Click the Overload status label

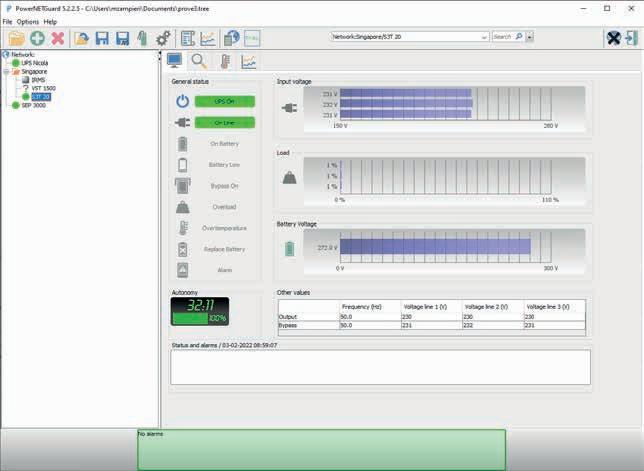(224, 207)
